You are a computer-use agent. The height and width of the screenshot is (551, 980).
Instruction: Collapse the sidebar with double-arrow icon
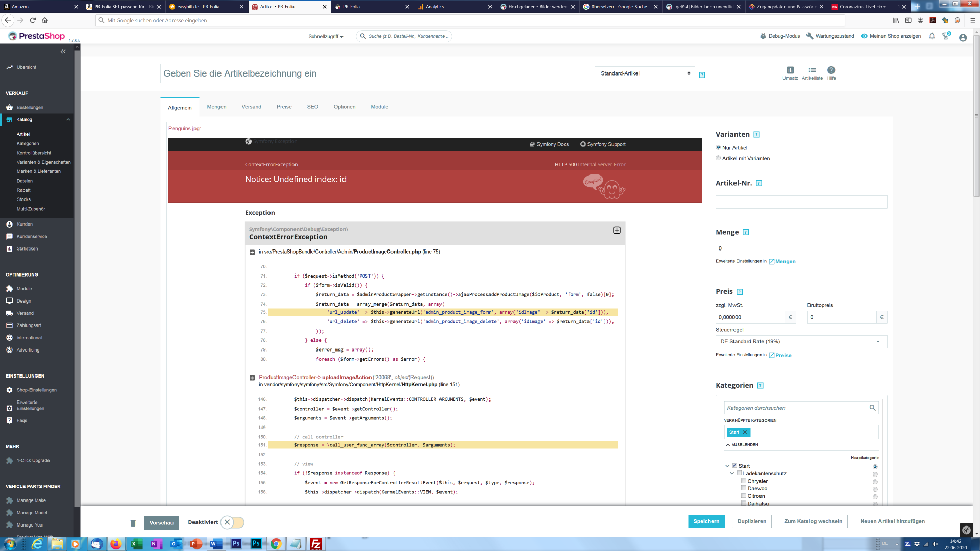[x=63, y=52]
